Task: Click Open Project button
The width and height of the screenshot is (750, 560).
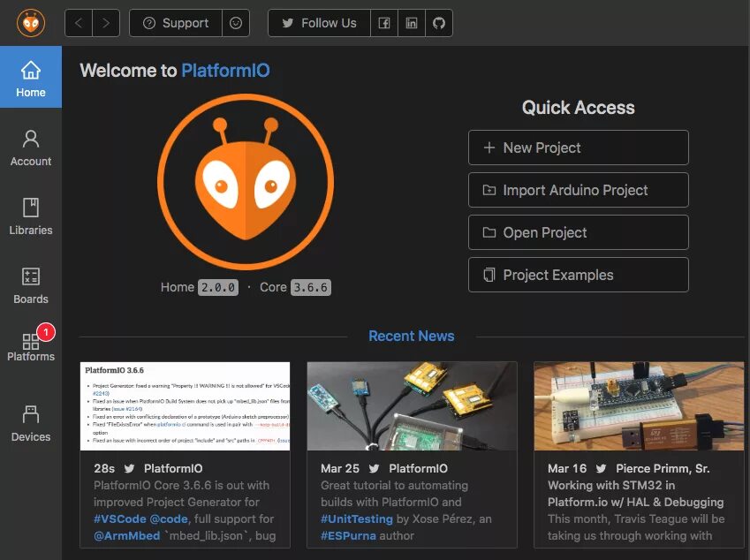Action: pyautogui.click(x=579, y=232)
